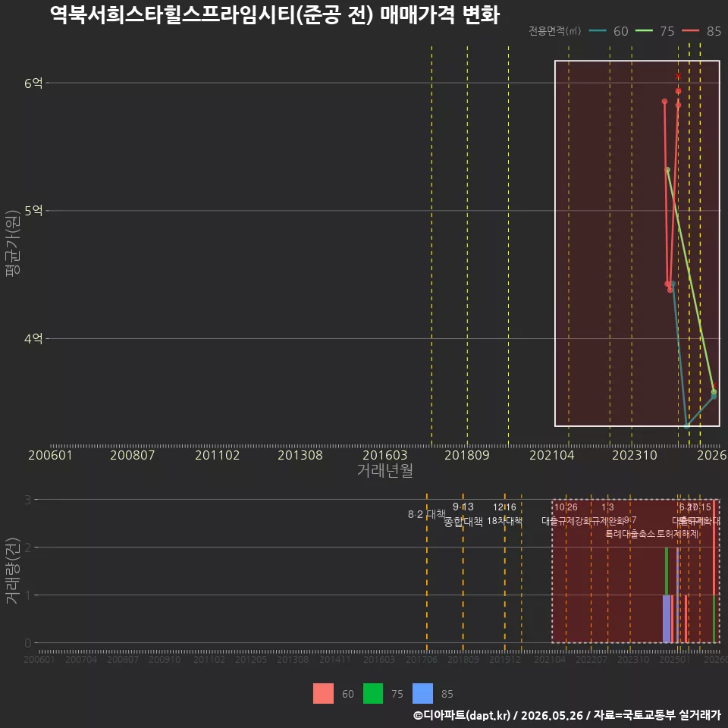Click the blue 85 swatch in the bottom legend
This screenshot has height=728, width=728.
422,694
